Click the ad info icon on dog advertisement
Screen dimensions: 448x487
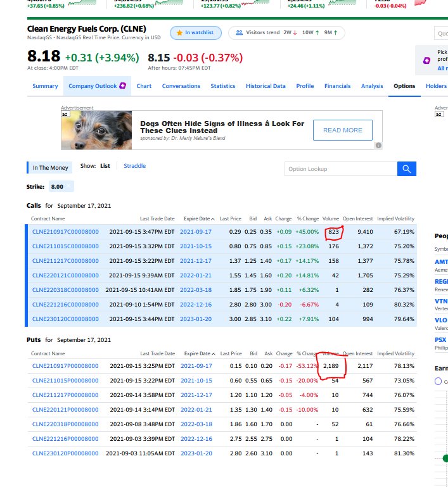point(378,146)
